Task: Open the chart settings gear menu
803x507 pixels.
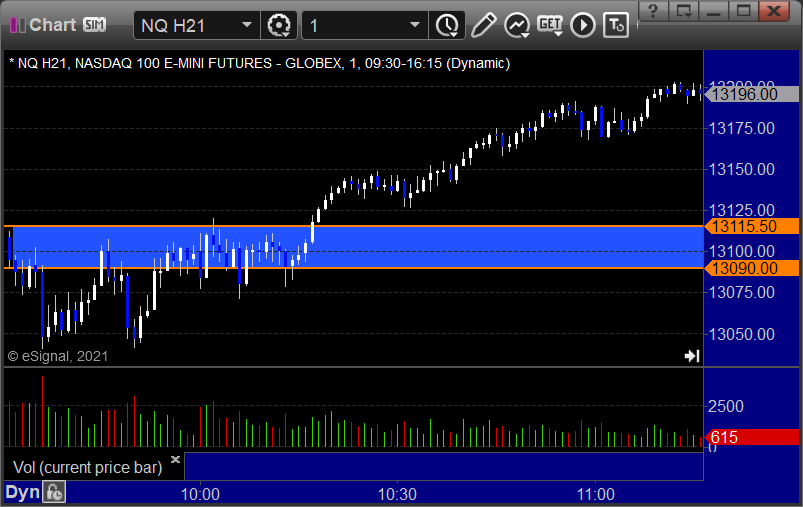Action: coord(279,25)
